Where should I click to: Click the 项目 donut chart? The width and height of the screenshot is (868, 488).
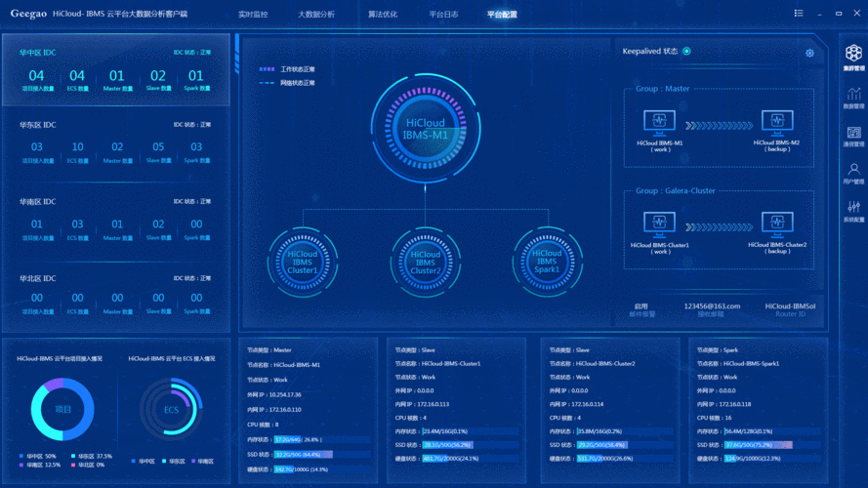(62, 410)
